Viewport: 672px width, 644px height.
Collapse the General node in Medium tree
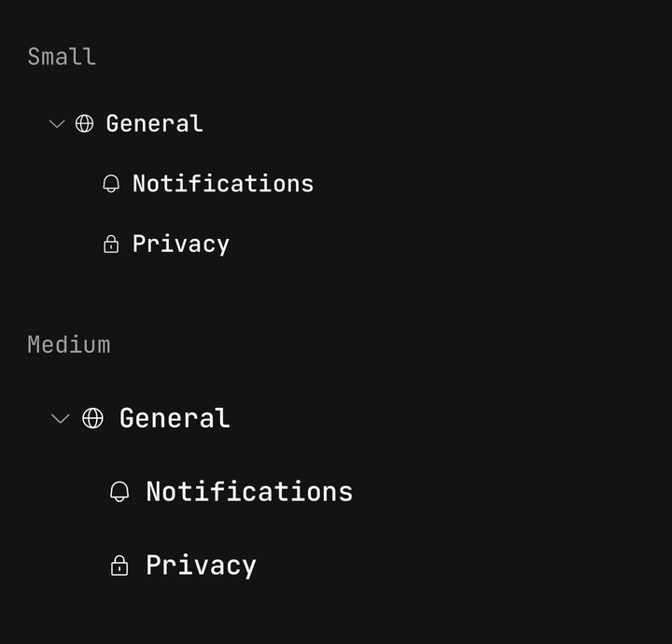pyautogui.click(x=61, y=418)
